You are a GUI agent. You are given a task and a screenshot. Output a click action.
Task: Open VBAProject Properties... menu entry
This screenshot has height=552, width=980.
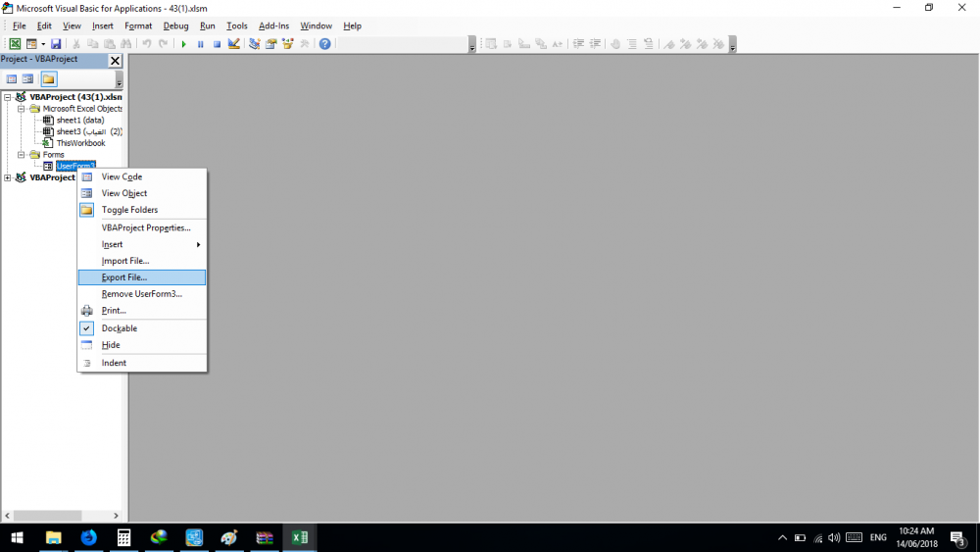click(142, 227)
